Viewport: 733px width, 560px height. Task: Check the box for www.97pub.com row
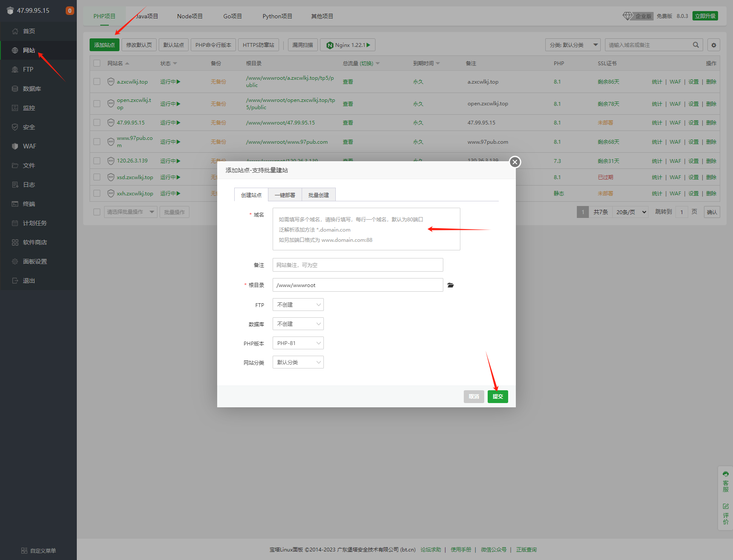point(97,142)
